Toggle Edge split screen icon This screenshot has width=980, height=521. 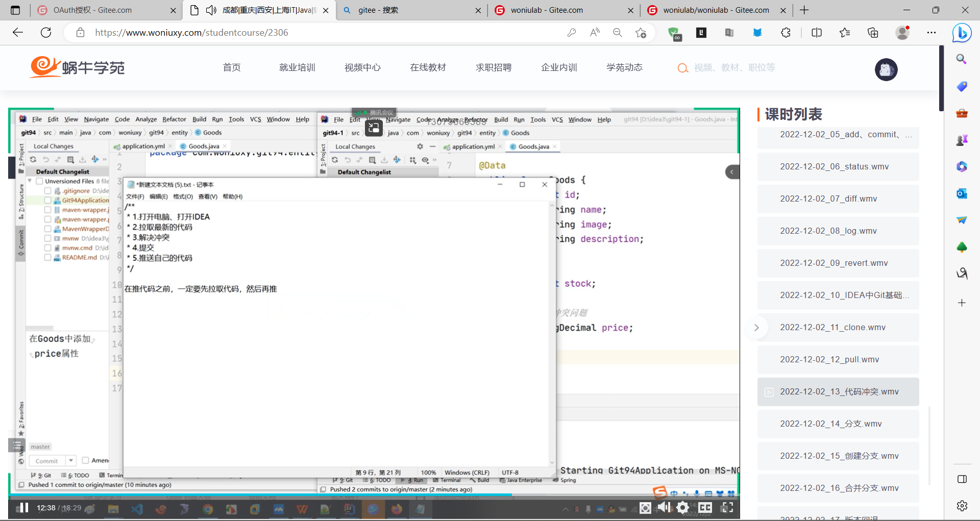(x=817, y=33)
